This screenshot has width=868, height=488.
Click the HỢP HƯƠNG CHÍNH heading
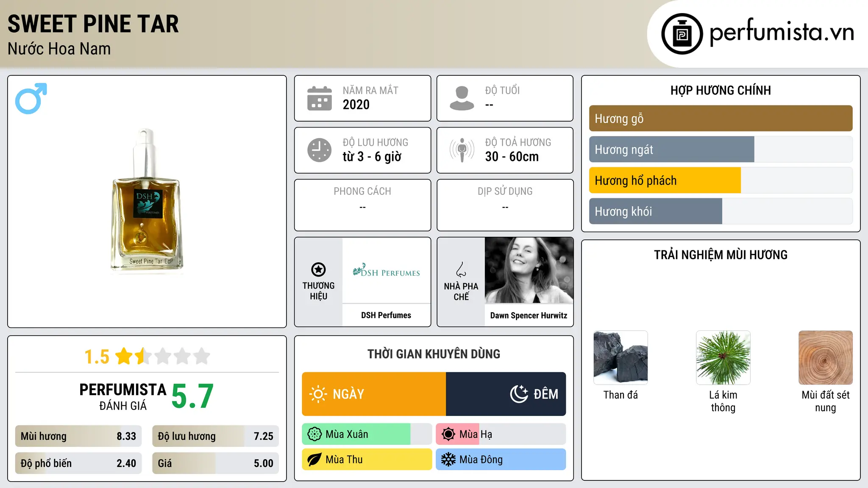(x=721, y=90)
